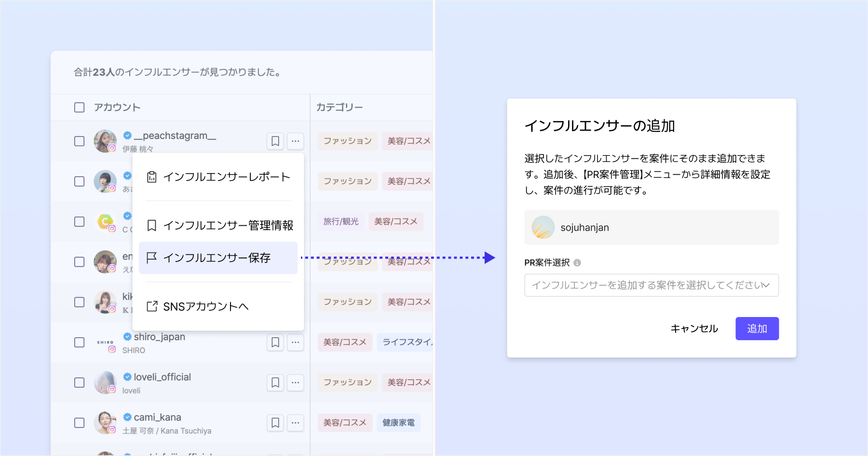Click the sojuhanjan avatar thumbnail
This screenshot has width=868, height=456.
tap(543, 227)
